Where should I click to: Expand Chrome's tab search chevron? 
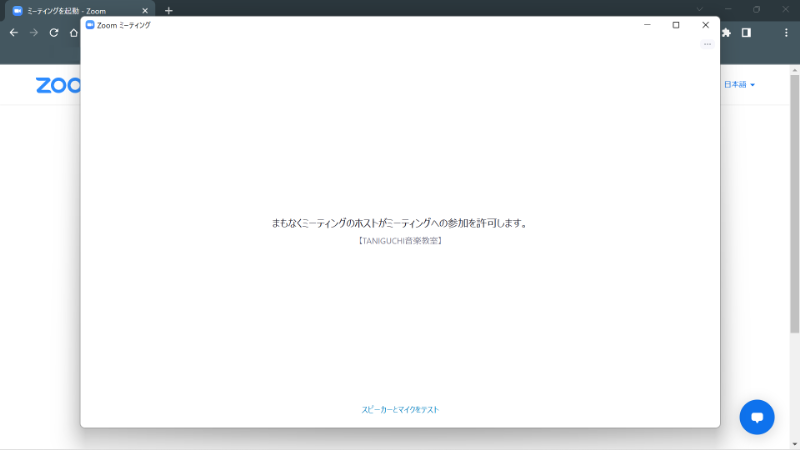pyautogui.click(x=700, y=10)
